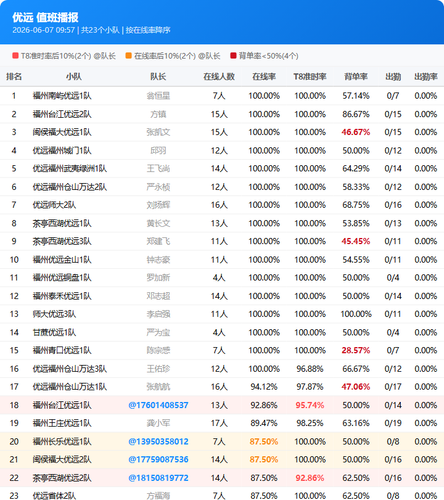Select team 福州王庄优远1队
The image size is (444, 500).
62,423
